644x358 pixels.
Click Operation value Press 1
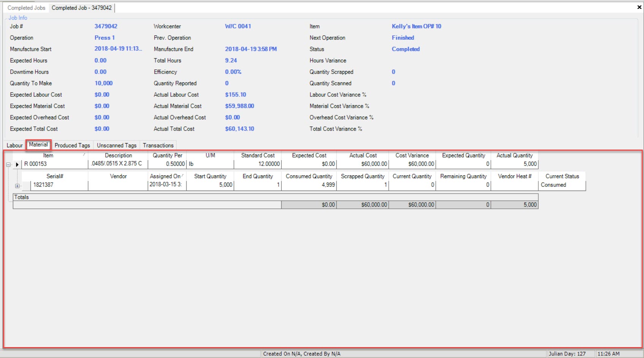[104, 38]
